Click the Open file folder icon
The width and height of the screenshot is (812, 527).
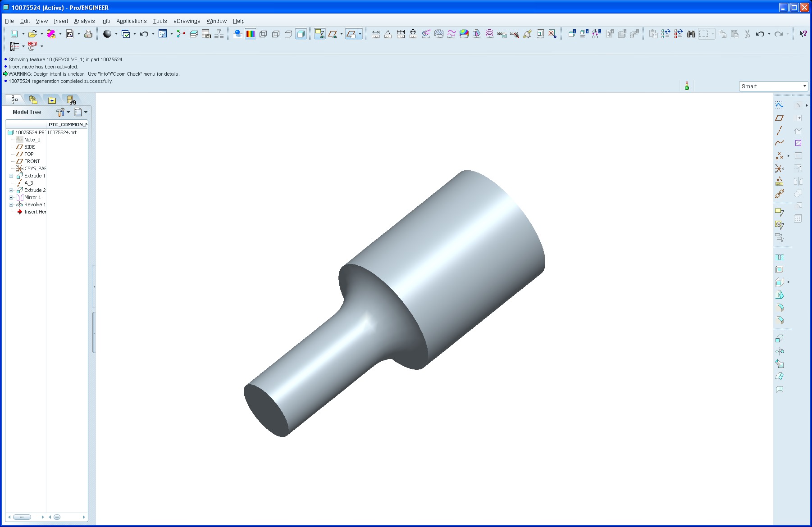(32, 34)
